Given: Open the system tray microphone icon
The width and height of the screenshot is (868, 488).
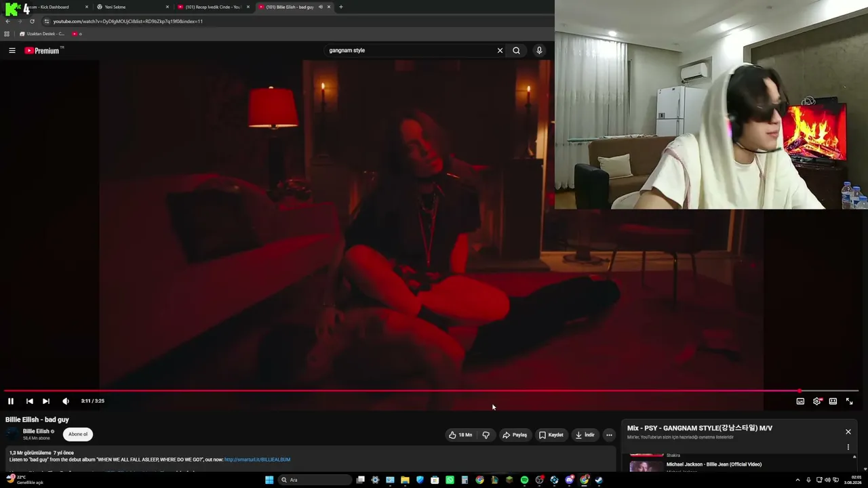Looking at the screenshot, I should coord(808,480).
